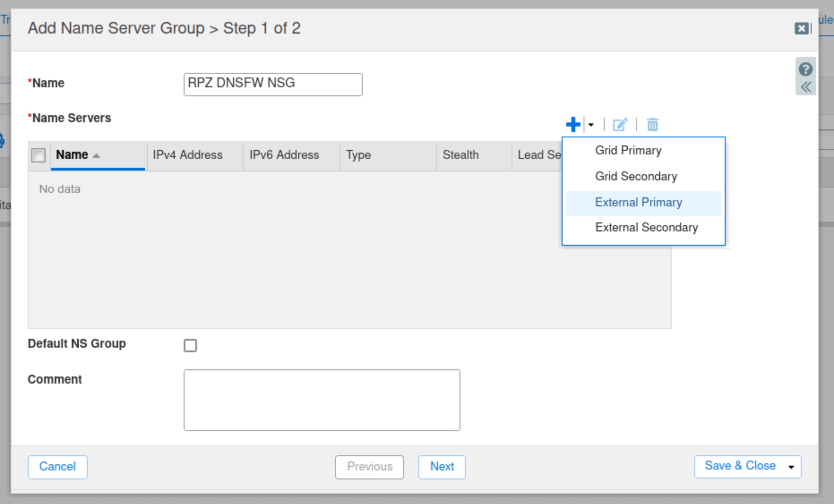
Task: Click inside the Comment text area
Action: tap(322, 400)
